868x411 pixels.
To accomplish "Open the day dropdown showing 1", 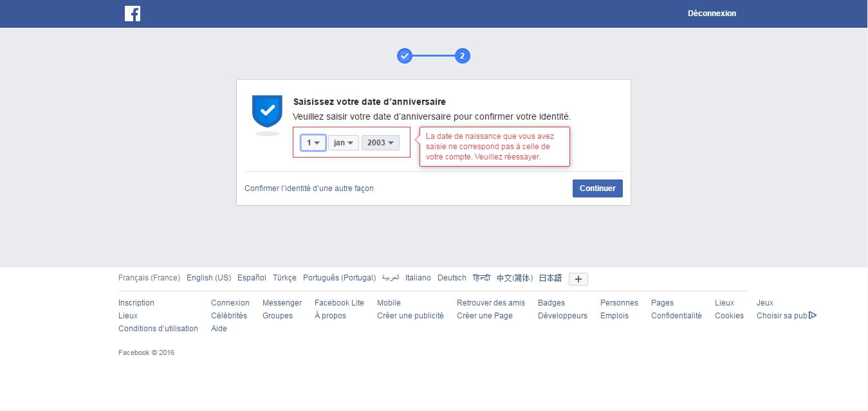I will pyautogui.click(x=313, y=143).
